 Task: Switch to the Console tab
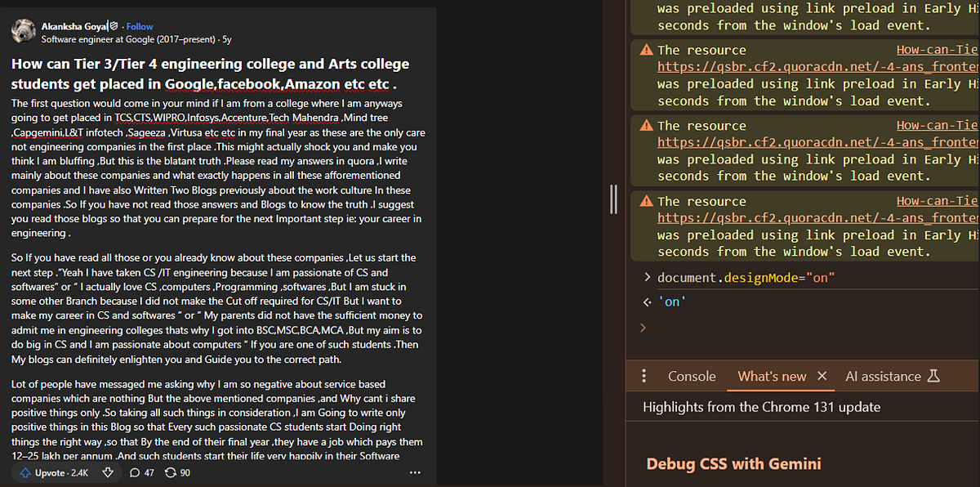[x=691, y=376]
